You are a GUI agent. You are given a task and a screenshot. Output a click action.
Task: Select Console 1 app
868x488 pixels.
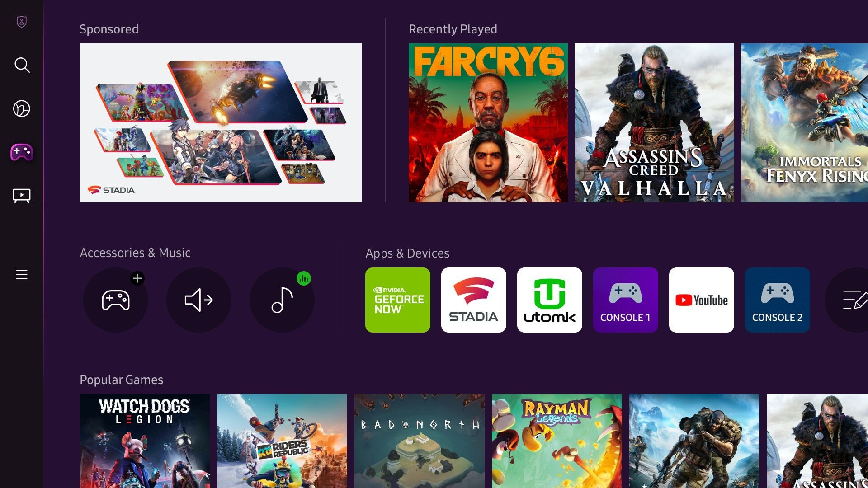625,300
